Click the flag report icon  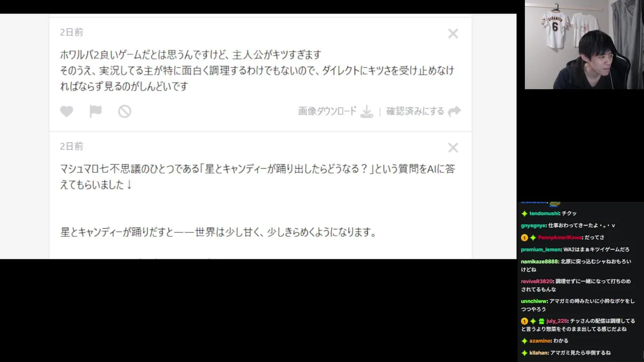96,111
